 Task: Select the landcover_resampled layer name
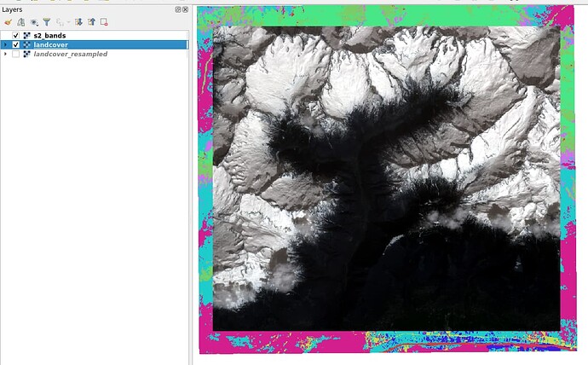click(x=72, y=54)
